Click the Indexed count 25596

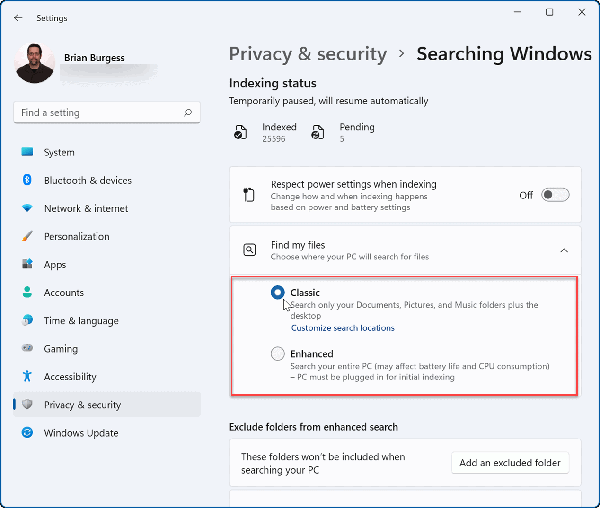click(x=274, y=139)
